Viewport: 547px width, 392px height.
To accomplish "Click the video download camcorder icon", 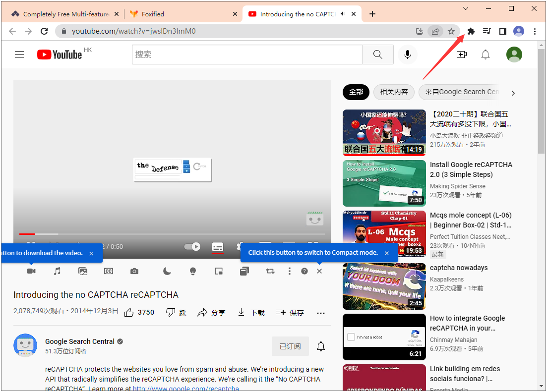I will tap(31, 271).
